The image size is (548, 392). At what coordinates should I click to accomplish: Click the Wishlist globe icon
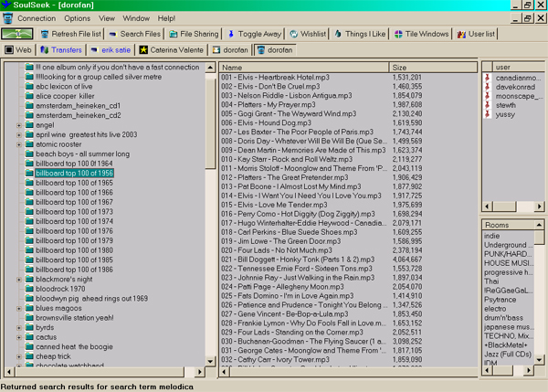(x=294, y=34)
